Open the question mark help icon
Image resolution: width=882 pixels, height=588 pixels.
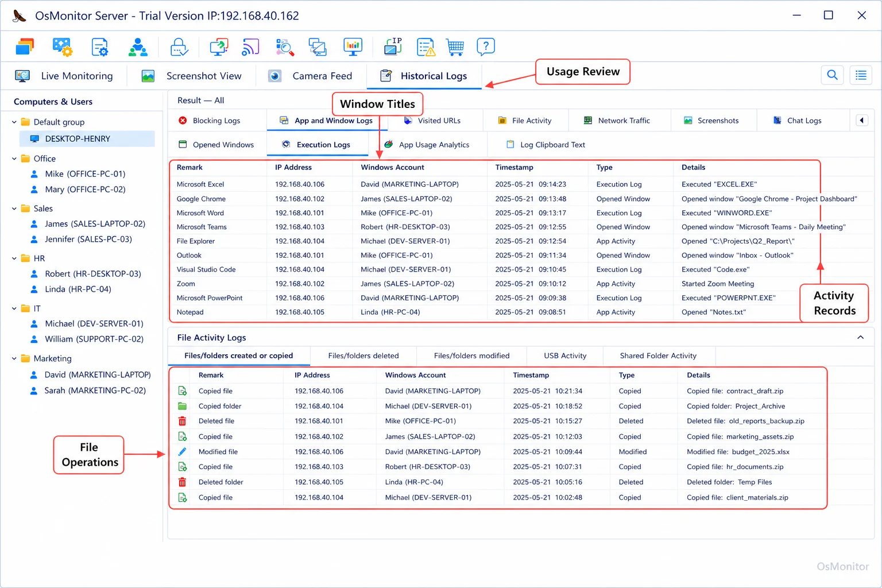pos(486,47)
